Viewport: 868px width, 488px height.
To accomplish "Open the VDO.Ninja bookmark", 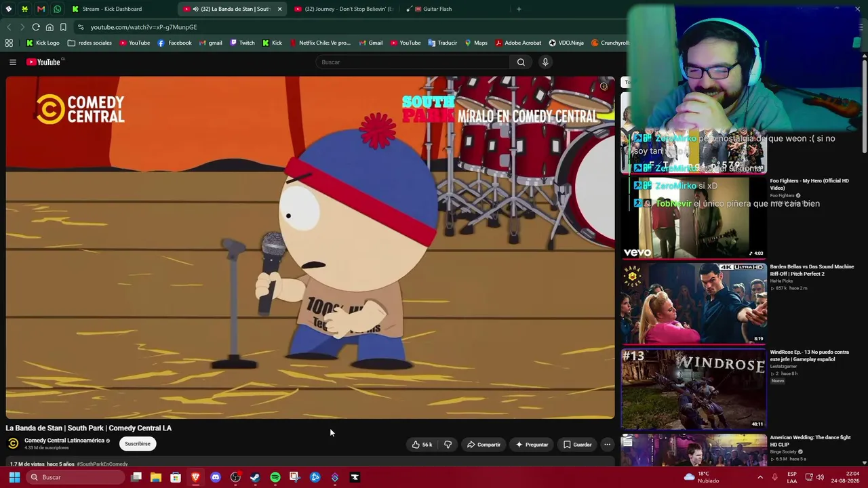I will (566, 43).
